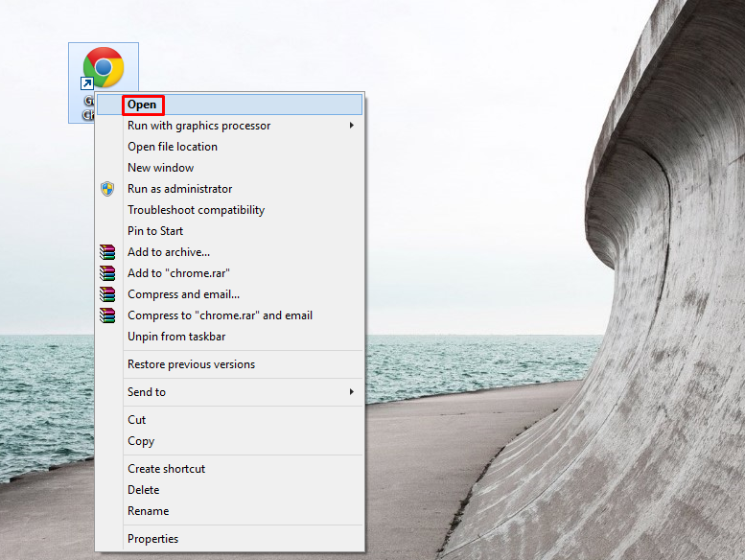This screenshot has height=560, width=745.
Task: Expand the Run with graphics processor submenu arrow
Action: (351, 126)
